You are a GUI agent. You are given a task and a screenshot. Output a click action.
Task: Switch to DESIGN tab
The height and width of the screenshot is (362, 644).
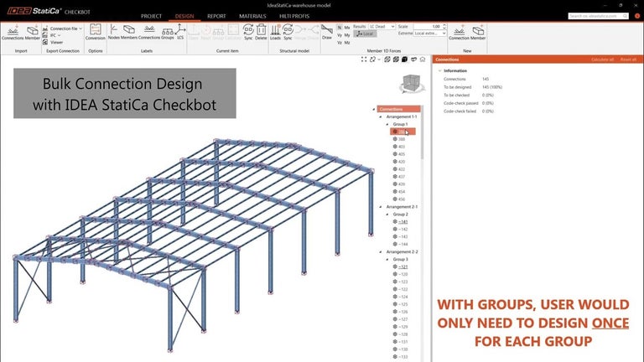(x=184, y=16)
